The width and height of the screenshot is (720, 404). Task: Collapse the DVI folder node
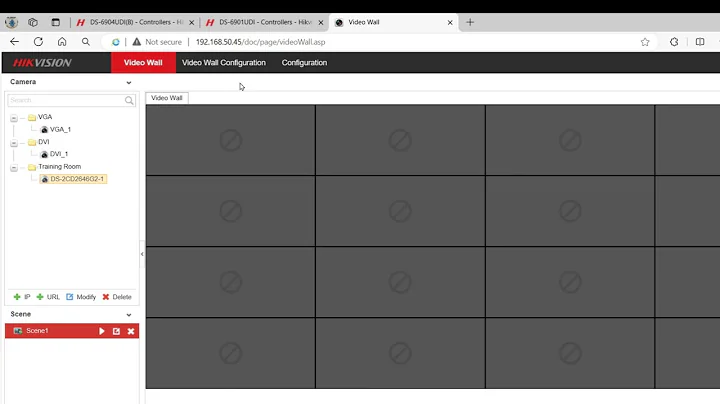[14, 143]
